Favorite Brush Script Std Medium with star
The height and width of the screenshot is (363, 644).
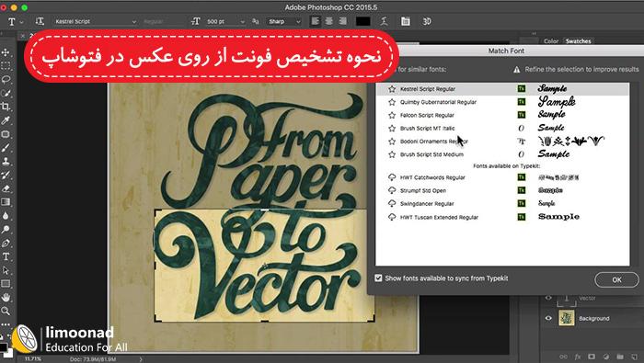[x=392, y=154]
